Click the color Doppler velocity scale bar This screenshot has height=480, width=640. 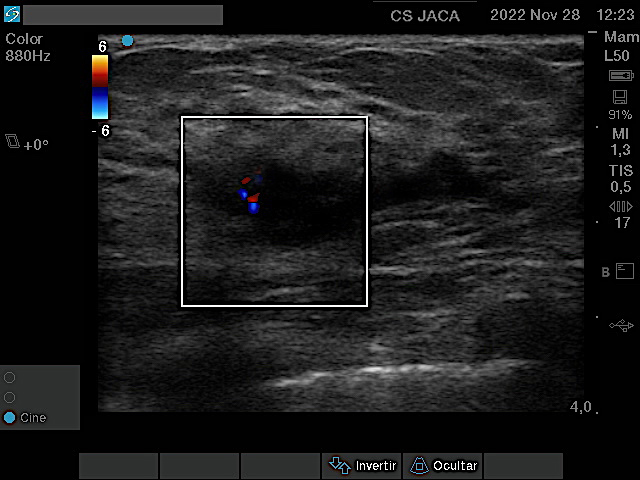100,87
